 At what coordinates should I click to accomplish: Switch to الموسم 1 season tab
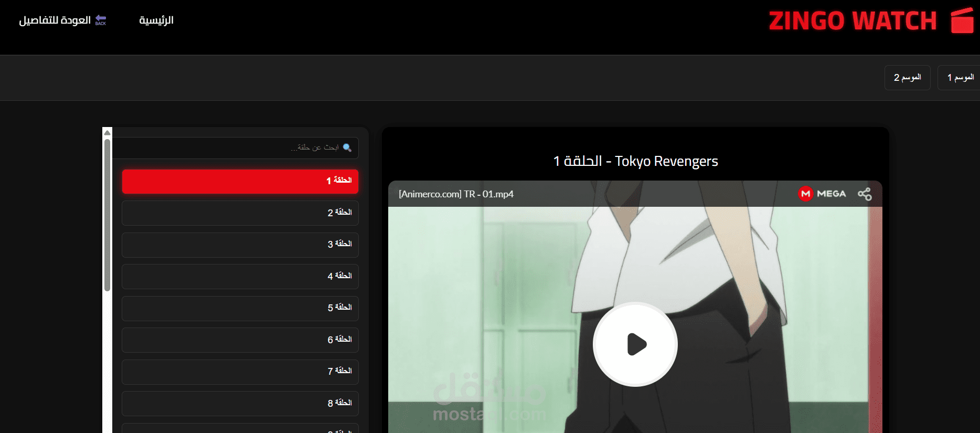click(960, 78)
